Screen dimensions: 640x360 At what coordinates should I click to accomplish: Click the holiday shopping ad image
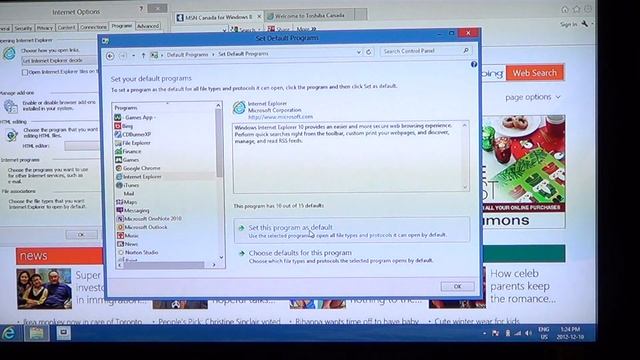(x=523, y=163)
